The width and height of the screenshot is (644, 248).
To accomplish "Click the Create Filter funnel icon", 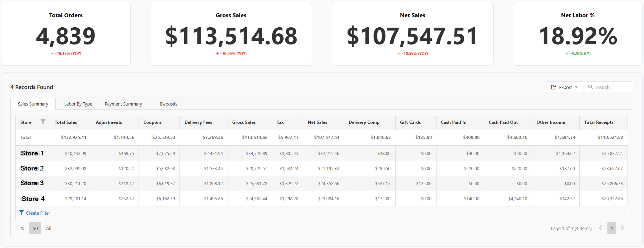I will click(x=22, y=212).
